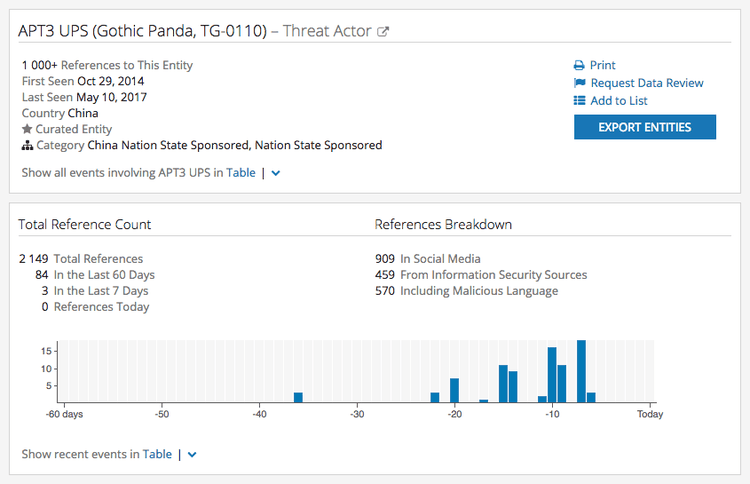
Task: Click the printer icon
Action: pos(579,66)
